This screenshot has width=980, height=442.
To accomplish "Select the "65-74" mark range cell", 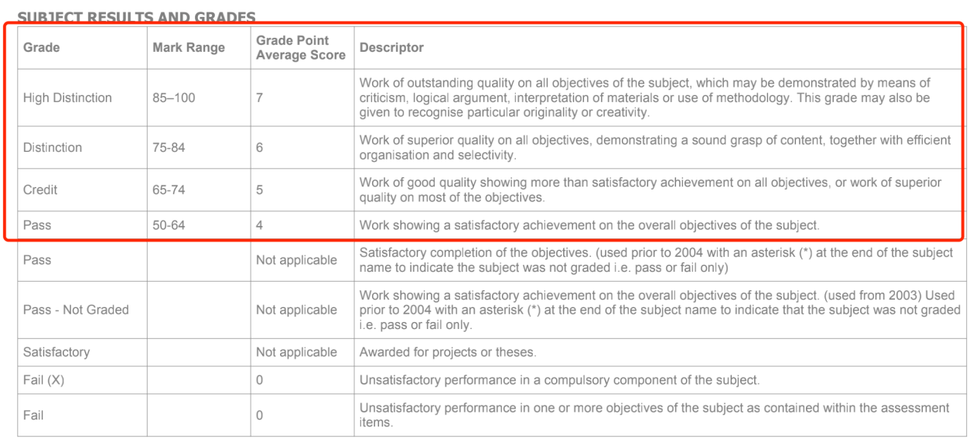I will pos(169,190).
